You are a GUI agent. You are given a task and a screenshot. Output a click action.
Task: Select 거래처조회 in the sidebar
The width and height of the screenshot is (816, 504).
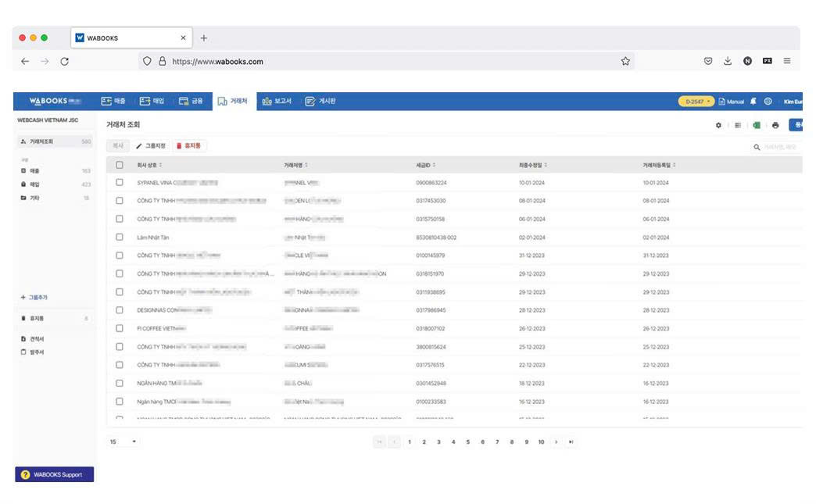coord(55,141)
